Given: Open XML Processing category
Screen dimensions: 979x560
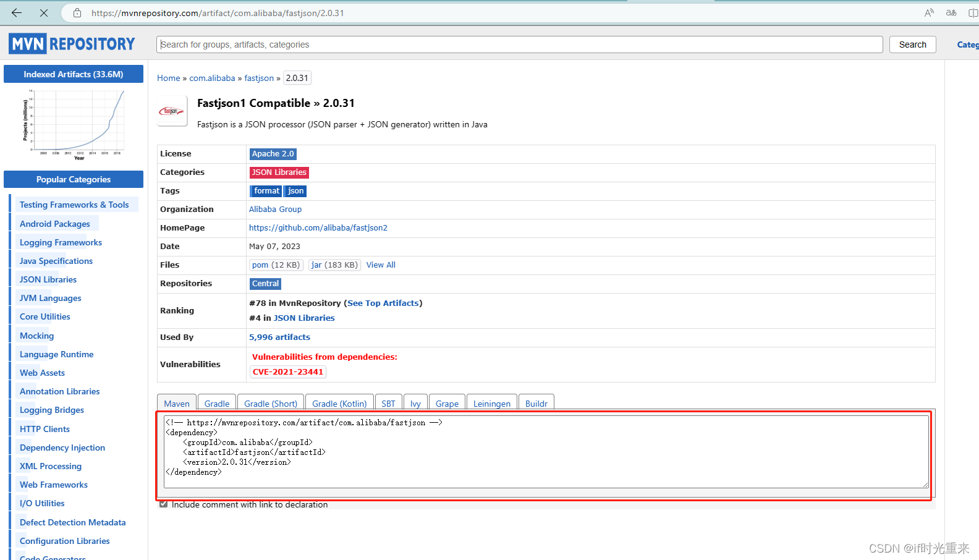Looking at the screenshot, I should click(51, 466).
